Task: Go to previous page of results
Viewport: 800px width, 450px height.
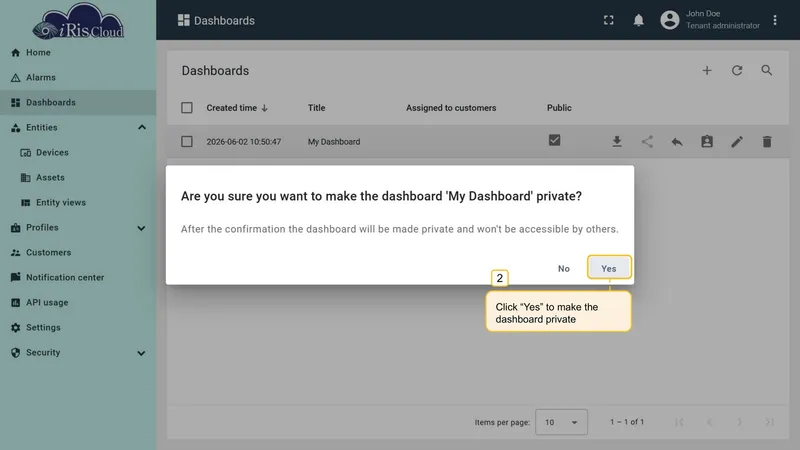Action: [x=709, y=422]
